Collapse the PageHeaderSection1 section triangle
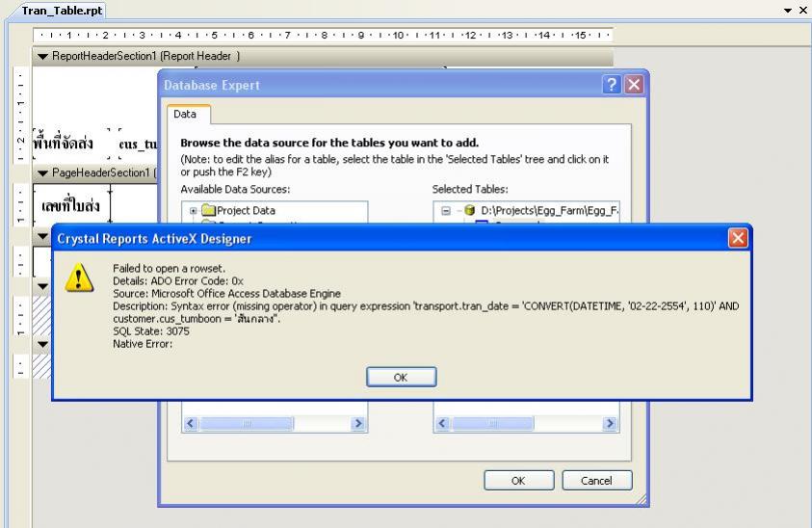The image size is (812, 528). click(43, 173)
